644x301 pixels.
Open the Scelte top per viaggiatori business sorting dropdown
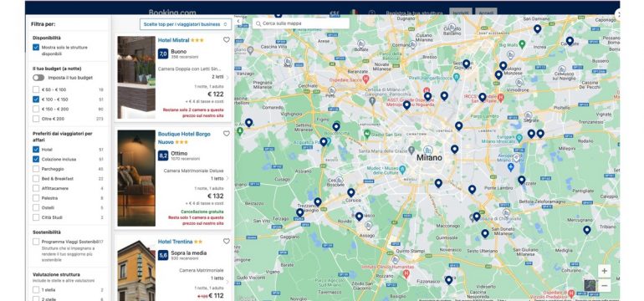click(185, 24)
